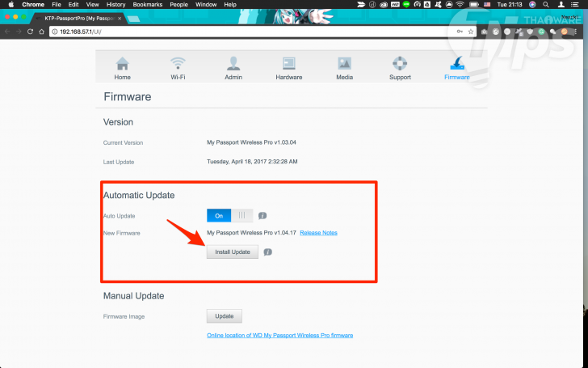Open Notification Center list icon
Screen dimensions: 588x368
coord(574,5)
